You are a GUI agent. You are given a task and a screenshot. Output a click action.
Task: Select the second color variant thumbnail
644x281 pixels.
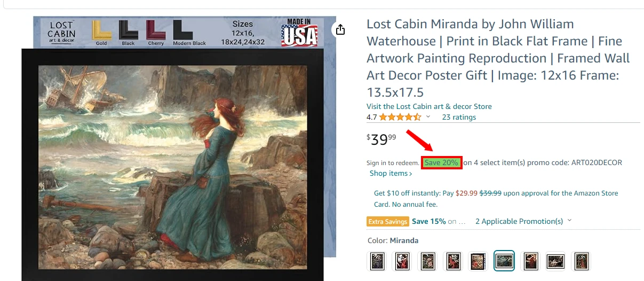point(402,261)
